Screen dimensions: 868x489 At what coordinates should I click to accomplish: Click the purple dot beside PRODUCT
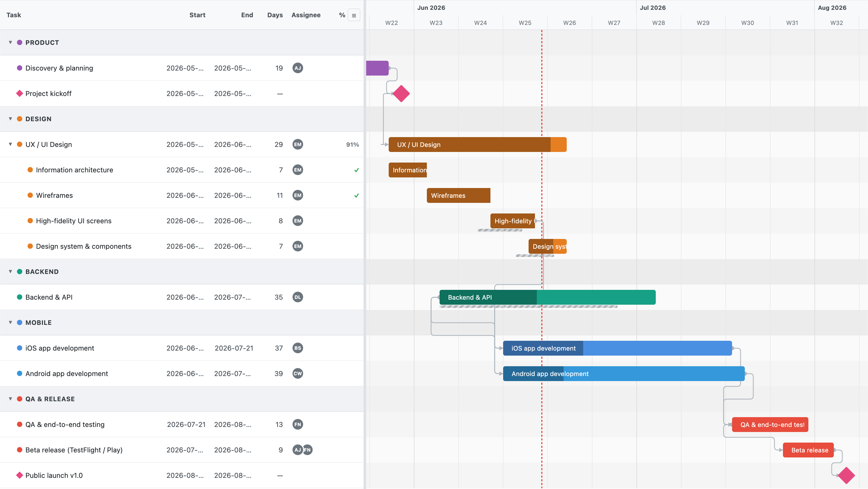pyautogui.click(x=20, y=42)
